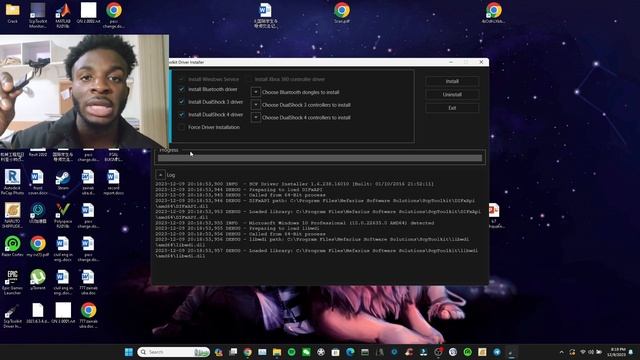Toggle Install DualShock 3 driver checkbox
640x360 pixels.
182,102
